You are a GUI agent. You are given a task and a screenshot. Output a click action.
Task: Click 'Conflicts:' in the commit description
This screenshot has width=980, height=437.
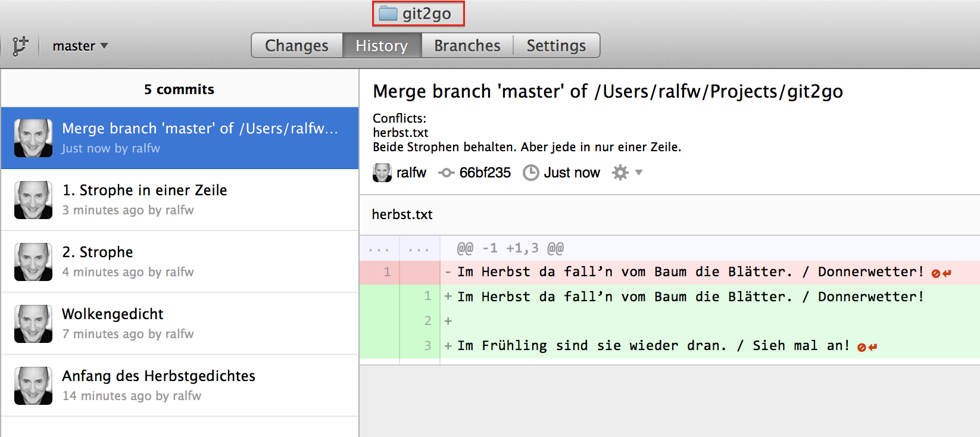click(400, 118)
